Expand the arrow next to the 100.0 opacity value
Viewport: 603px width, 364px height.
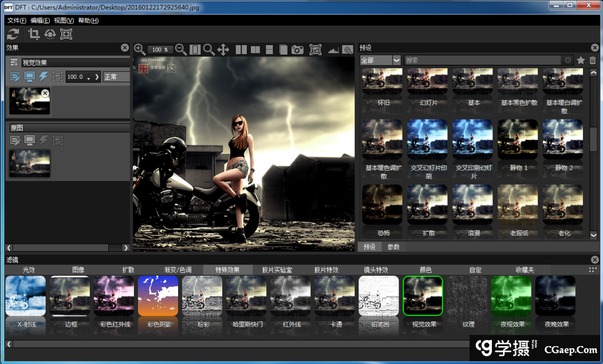tap(97, 77)
